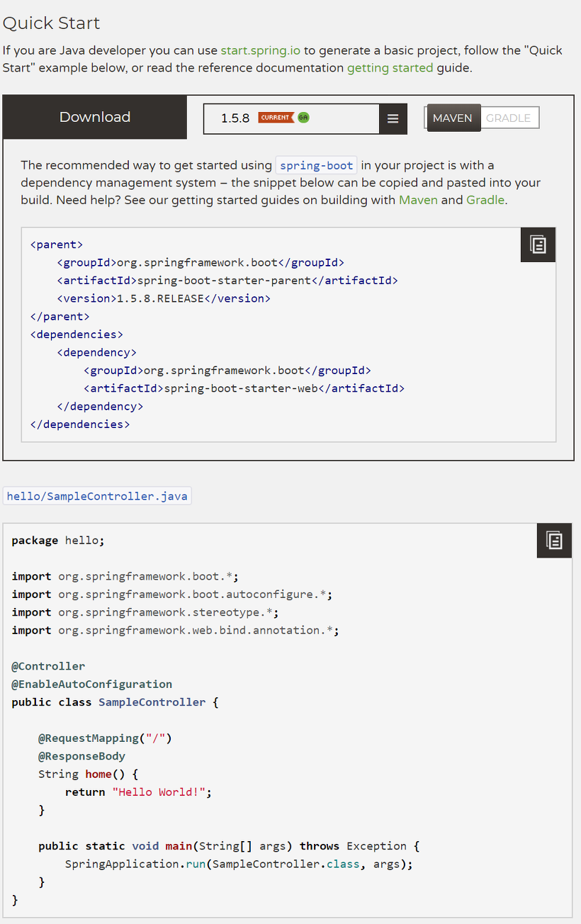Image resolution: width=581 pixels, height=924 pixels.
Task: Click the Quick Start heading
Action: (52, 23)
